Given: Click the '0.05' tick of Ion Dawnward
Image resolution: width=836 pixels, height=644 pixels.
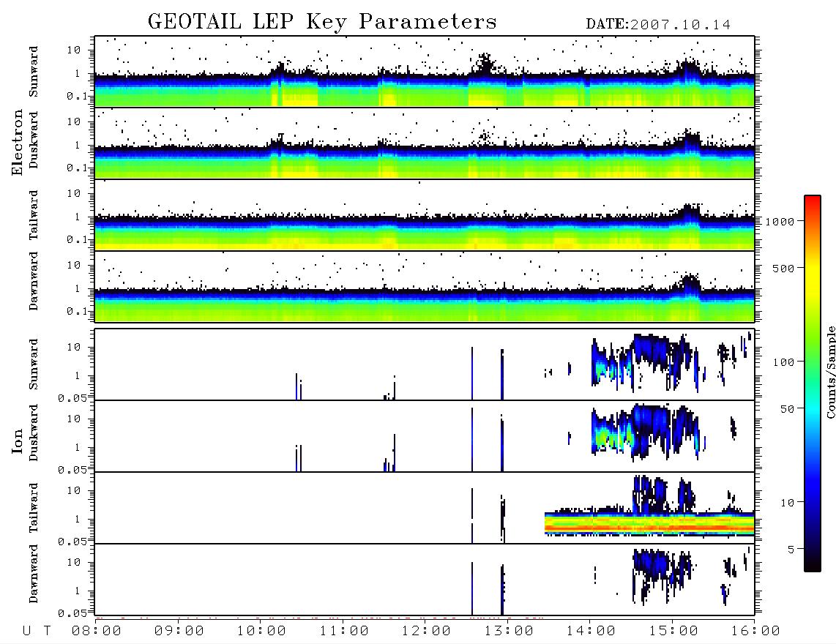Looking at the screenshot, I should pyautogui.click(x=72, y=613).
